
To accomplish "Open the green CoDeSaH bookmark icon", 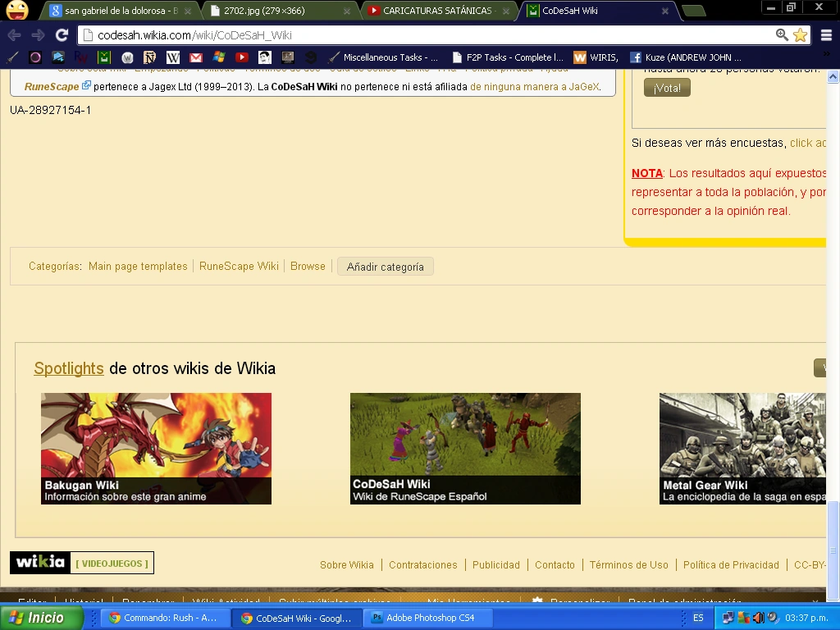I will point(104,57).
